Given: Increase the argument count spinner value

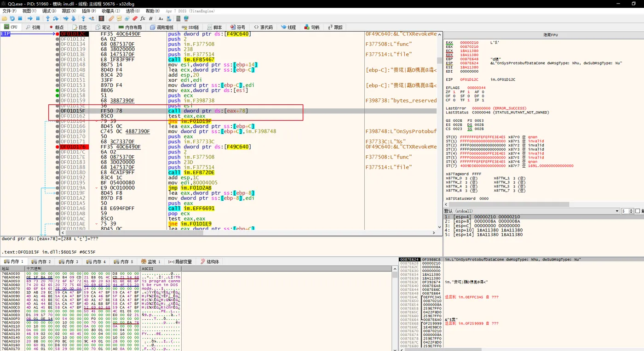Looking at the screenshot, I should tap(631, 209).
